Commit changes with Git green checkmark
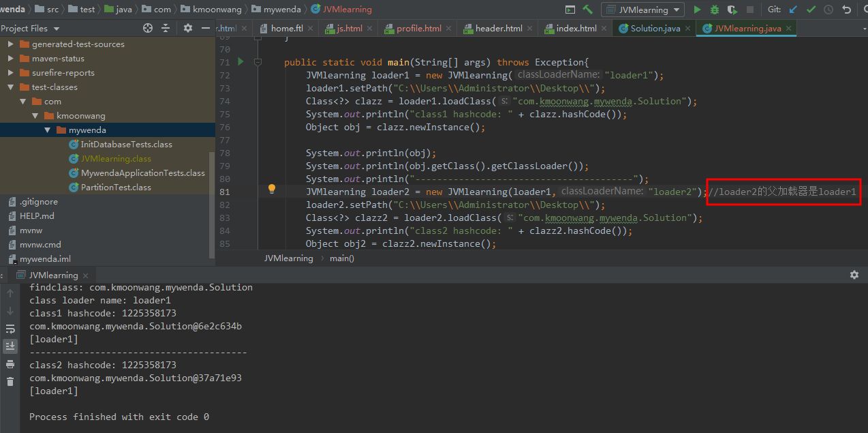Image resolution: width=868 pixels, height=433 pixels. [x=811, y=10]
